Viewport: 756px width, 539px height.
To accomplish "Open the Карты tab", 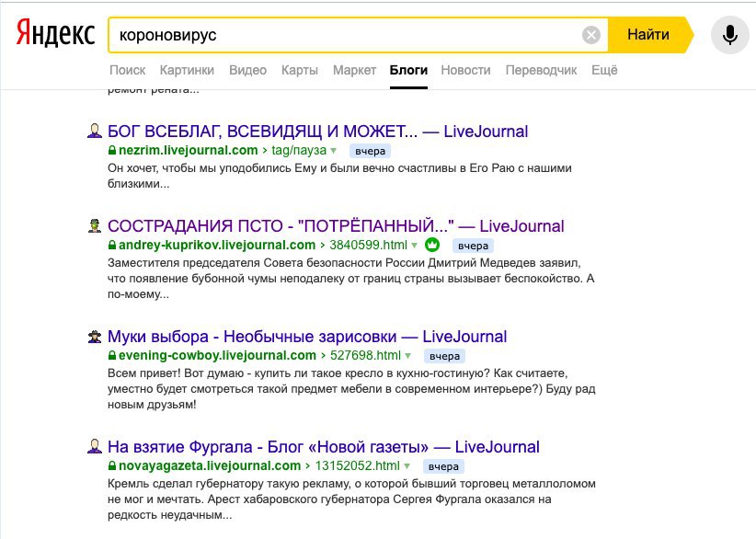I will tap(300, 70).
